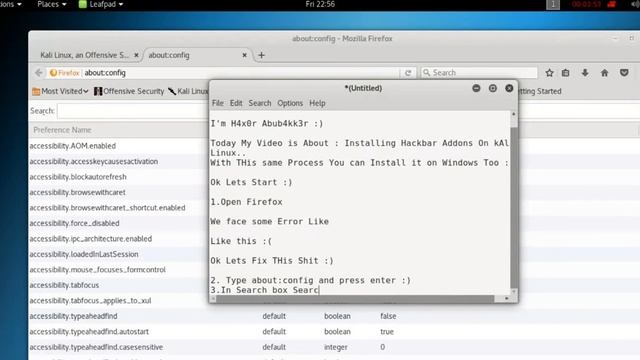Click Leafpad horizontal scrollbar right arrow
Image resolution: width=640 pixels, height=360 pixels.
tap(507, 299)
